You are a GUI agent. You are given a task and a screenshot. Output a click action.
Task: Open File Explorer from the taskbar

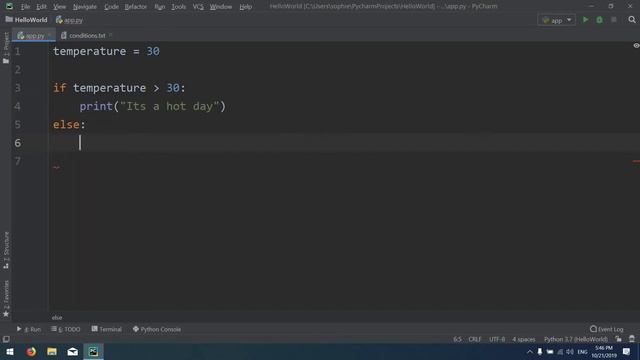tap(52, 351)
